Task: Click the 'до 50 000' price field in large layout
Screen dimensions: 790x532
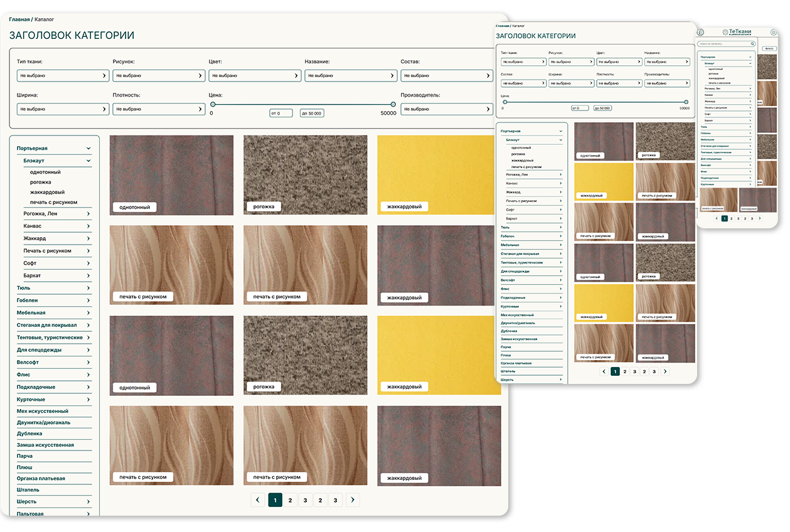Action: coord(312,114)
